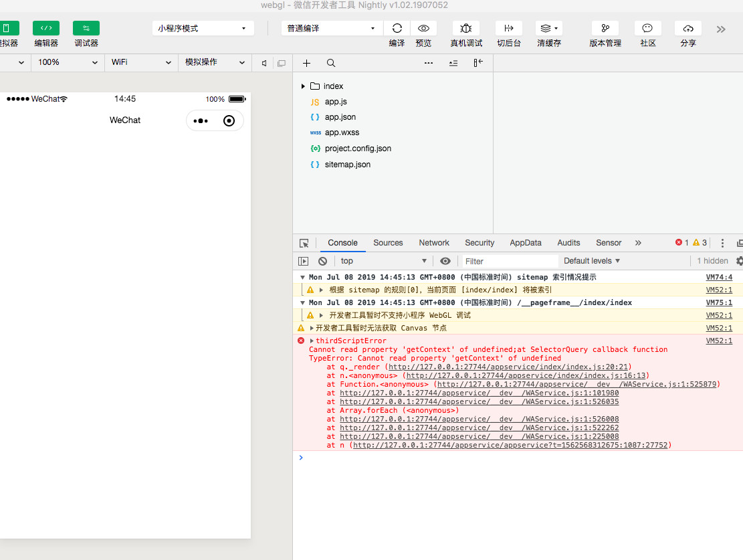Open project.config.json file
743x560 pixels.
(x=358, y=149)
